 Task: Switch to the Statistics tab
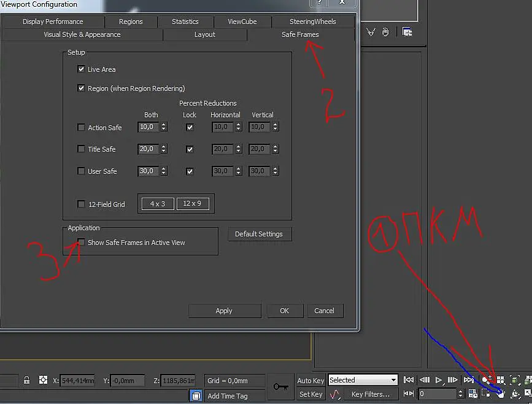click(185, 21)
